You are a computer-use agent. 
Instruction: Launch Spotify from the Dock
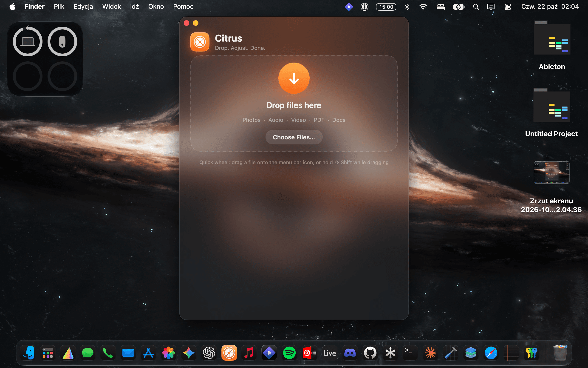coord(289,353)
